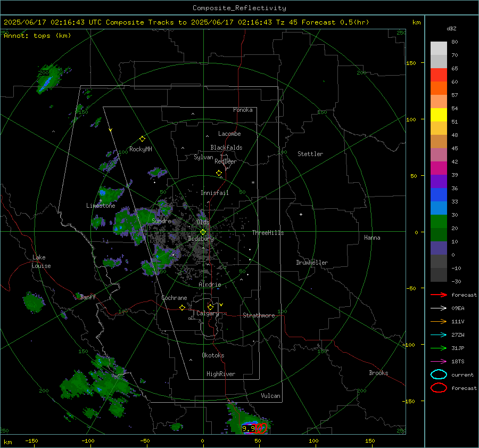Click the Vulcan town label
The image size is (479, 448).
click(x=270, y=396)
